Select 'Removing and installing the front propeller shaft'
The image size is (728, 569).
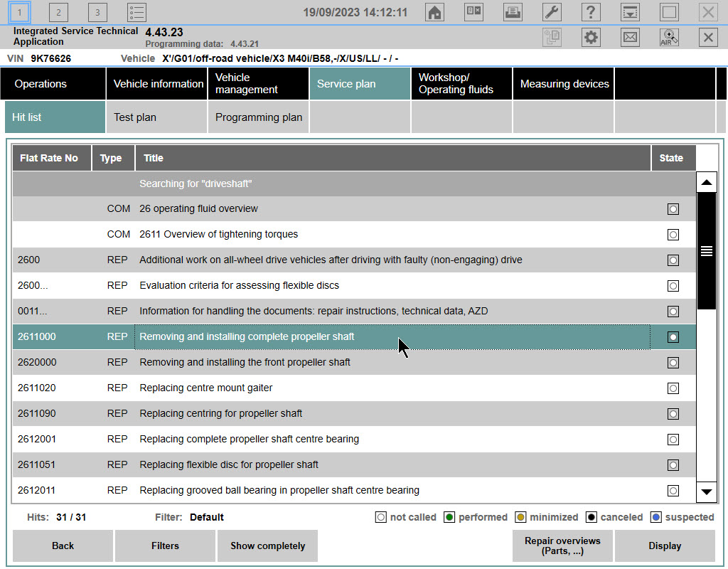(354, 362)
